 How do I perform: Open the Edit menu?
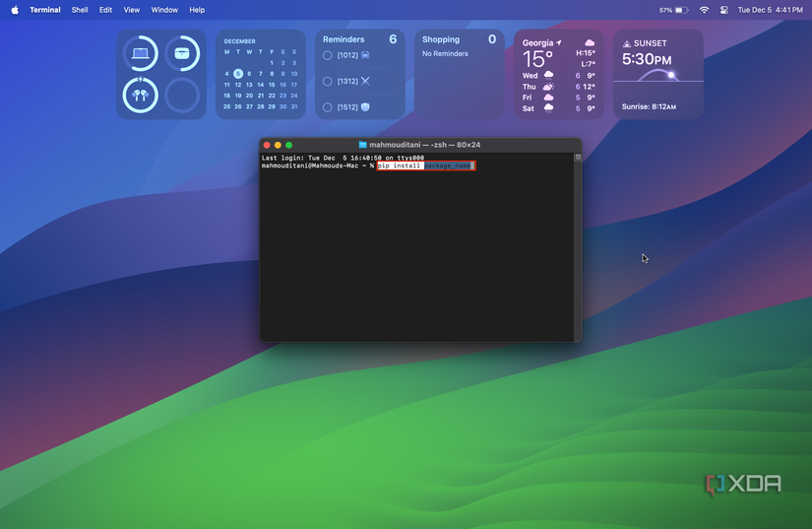[105, 10]
